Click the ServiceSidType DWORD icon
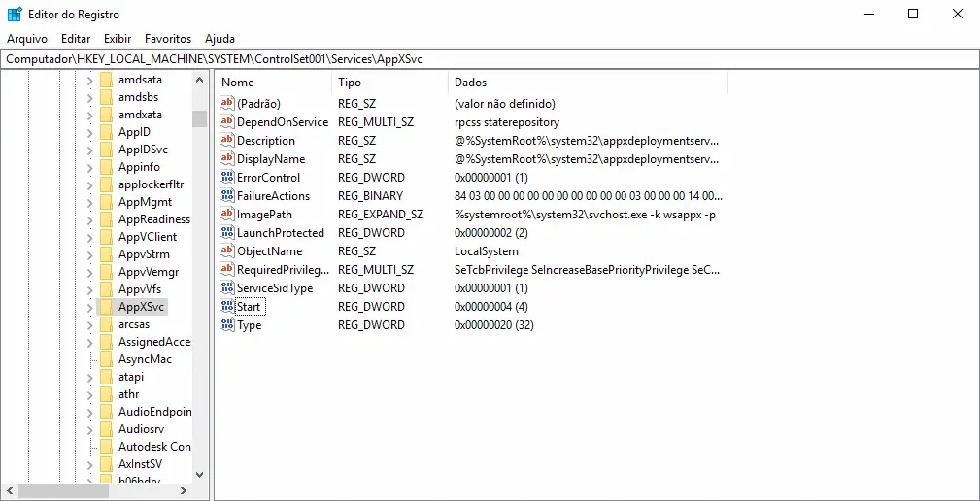Screen dimensions: 980x501 click(x=227, y=288)
